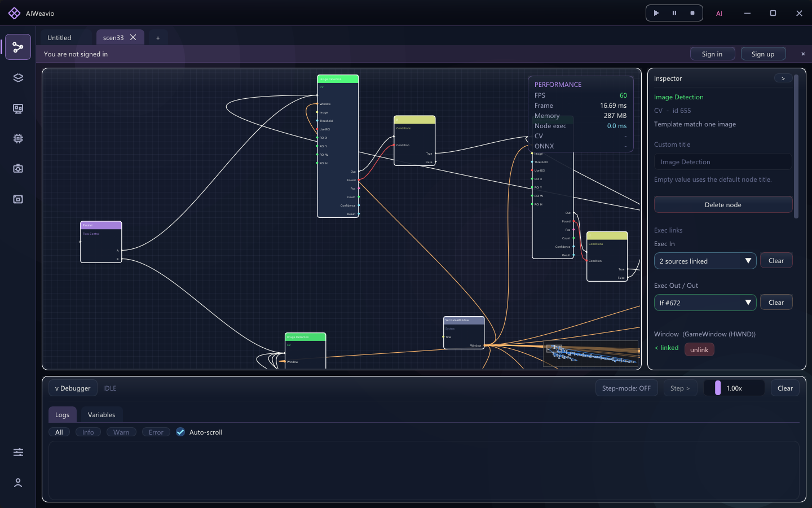Open the 2 sources linked dropdown
812x508 pixels.
click(705, 261)
